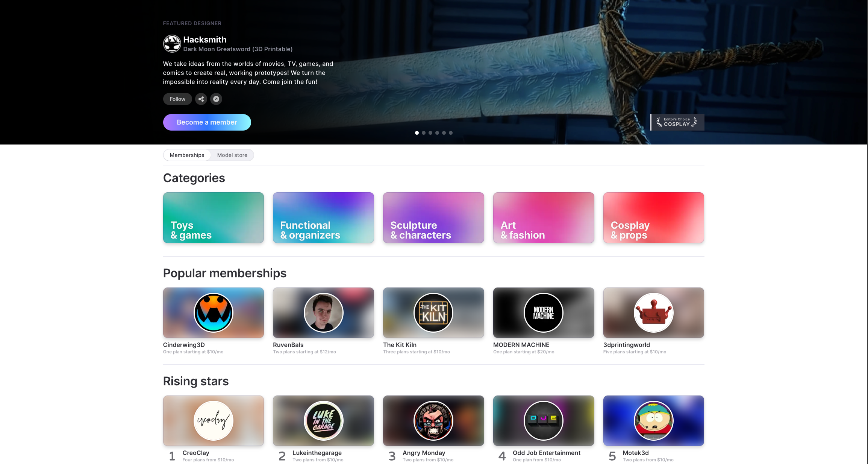This screenshot has height=464, width=868.
Task: Jump to the last carousel slide dot
Action: tap(451, 133)
